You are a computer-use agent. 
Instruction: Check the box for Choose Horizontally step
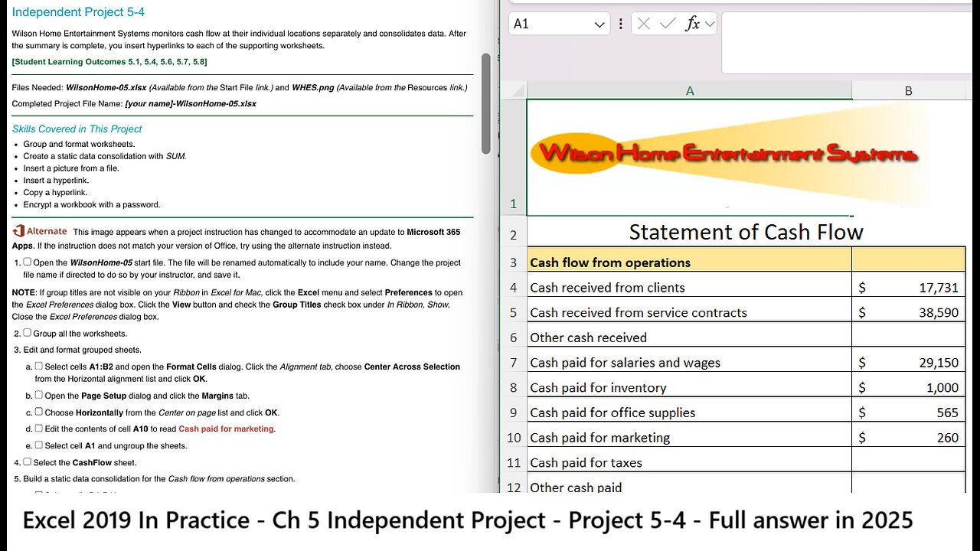pos(39,412)
